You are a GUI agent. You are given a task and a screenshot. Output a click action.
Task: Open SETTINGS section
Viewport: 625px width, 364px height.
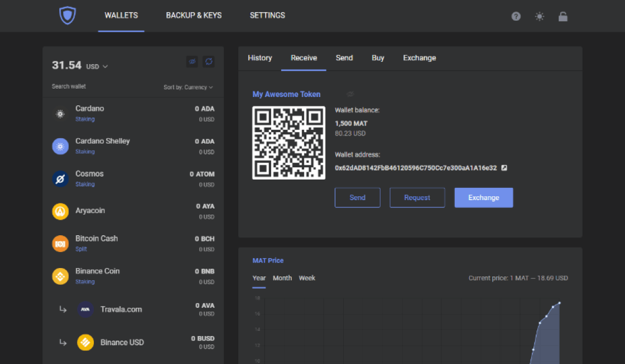coord(267,16)
